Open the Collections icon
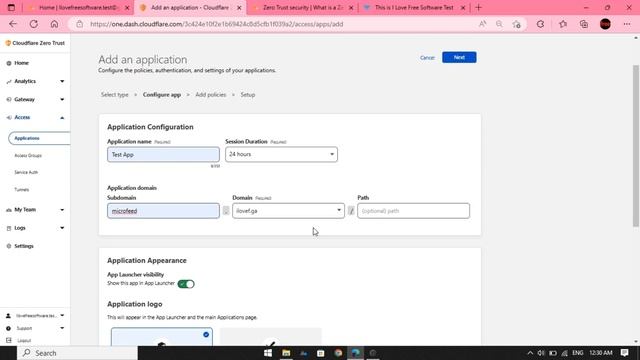640x360 pixels. (x=584, y=24)
